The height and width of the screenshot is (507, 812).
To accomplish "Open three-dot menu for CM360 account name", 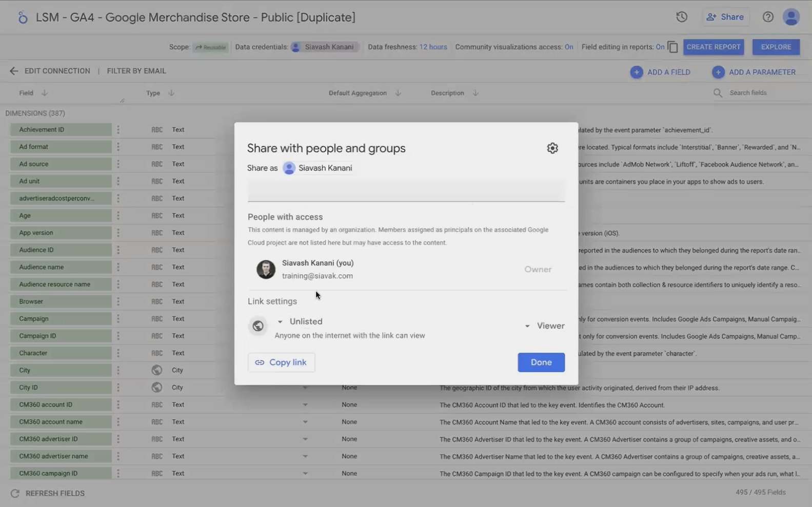I will click(x=118, y=422).
